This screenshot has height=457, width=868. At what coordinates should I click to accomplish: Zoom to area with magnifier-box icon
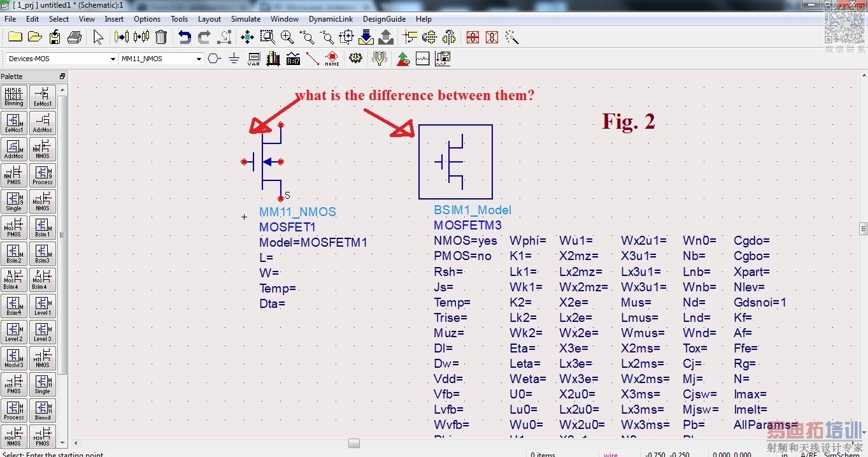267,38
